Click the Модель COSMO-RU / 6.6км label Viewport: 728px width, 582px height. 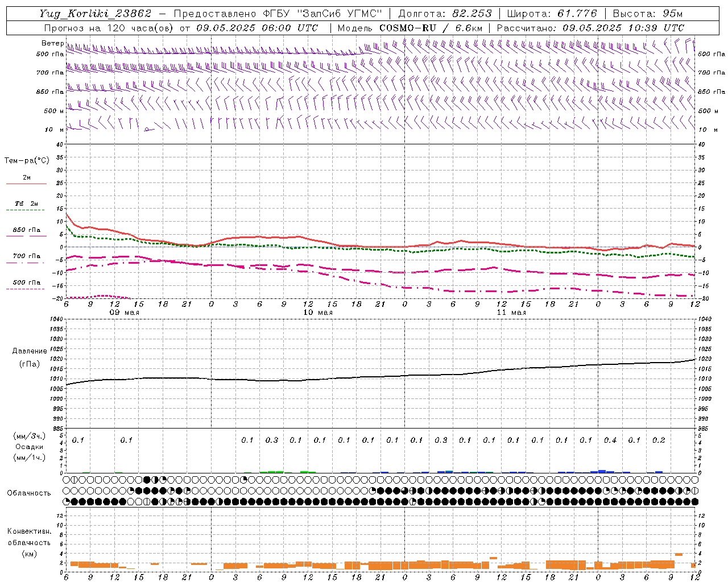click(410, 28)
